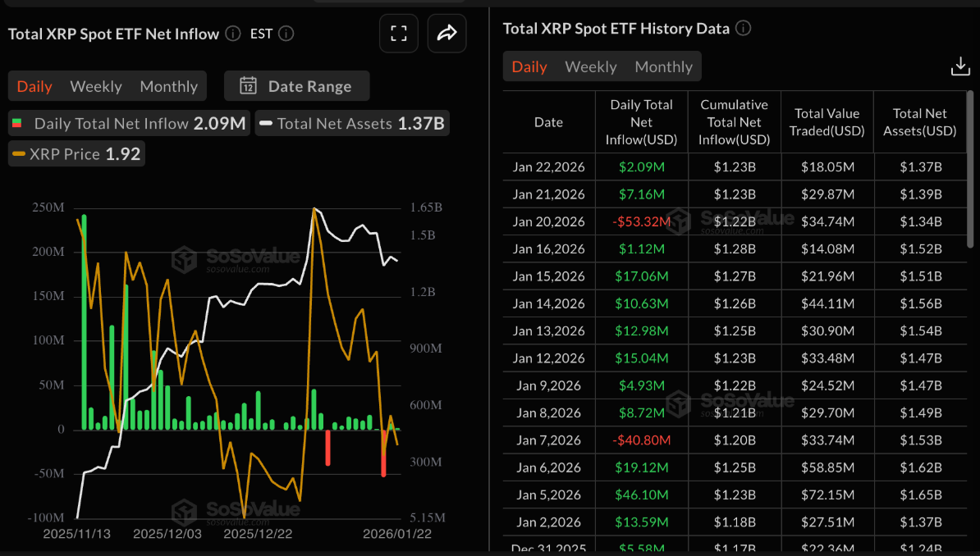This screenshot has width=980, height=556.
Task: Click the share icon above the chart
Action: coord(446,33)
